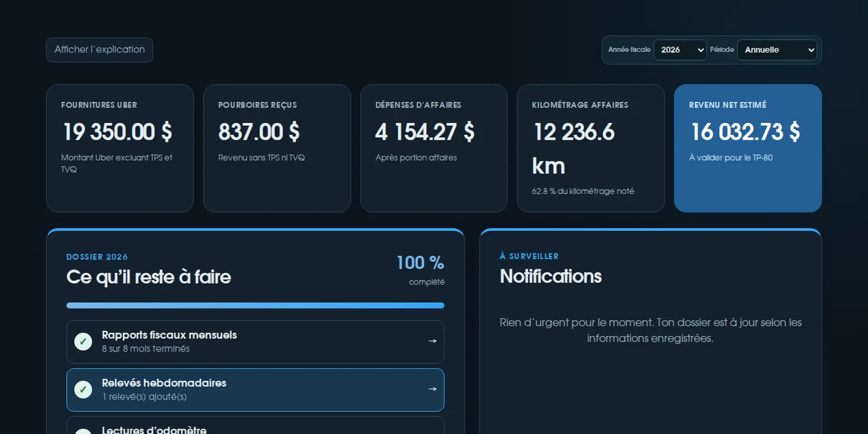Click the 100 % progress bar
The width and height of the screenshot is (868, 434).
point(256,306)
